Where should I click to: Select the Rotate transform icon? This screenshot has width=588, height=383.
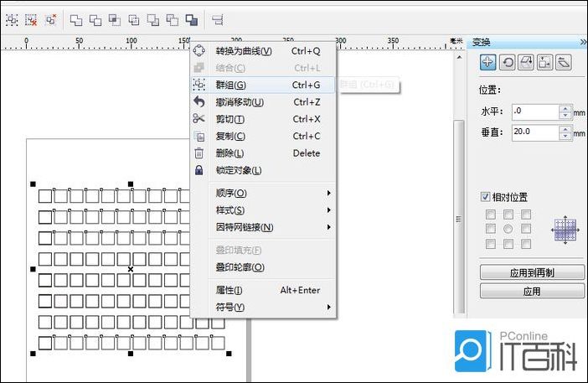coord(507,62)
